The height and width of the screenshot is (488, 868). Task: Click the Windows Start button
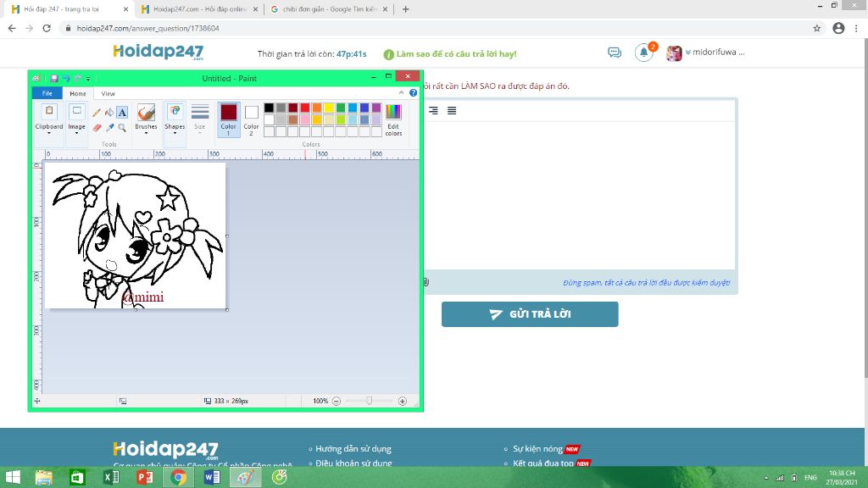[13, 477]
